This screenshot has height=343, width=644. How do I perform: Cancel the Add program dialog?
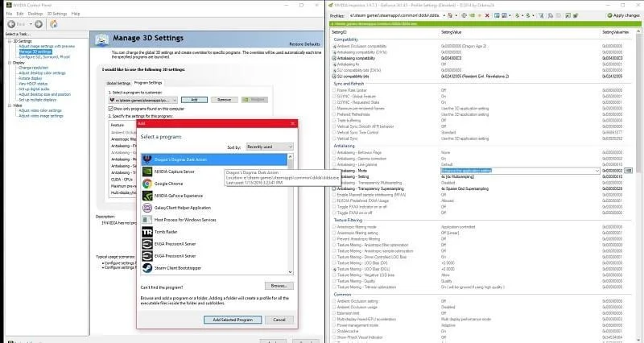click(x=279, y=320)
